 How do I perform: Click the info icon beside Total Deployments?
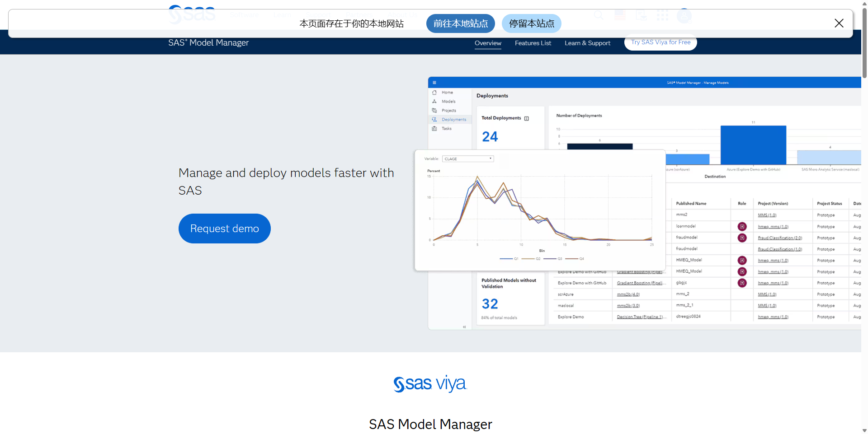pos(526,118)
